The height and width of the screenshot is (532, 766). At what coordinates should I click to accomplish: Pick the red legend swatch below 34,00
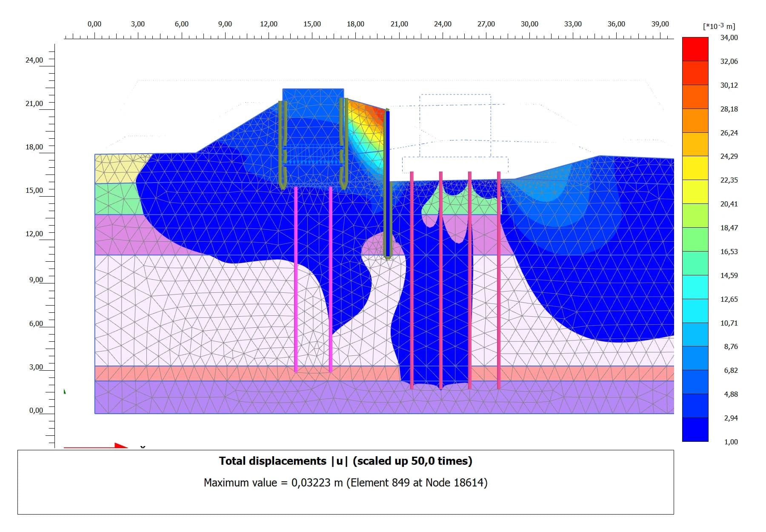click(x=695, y=49)
